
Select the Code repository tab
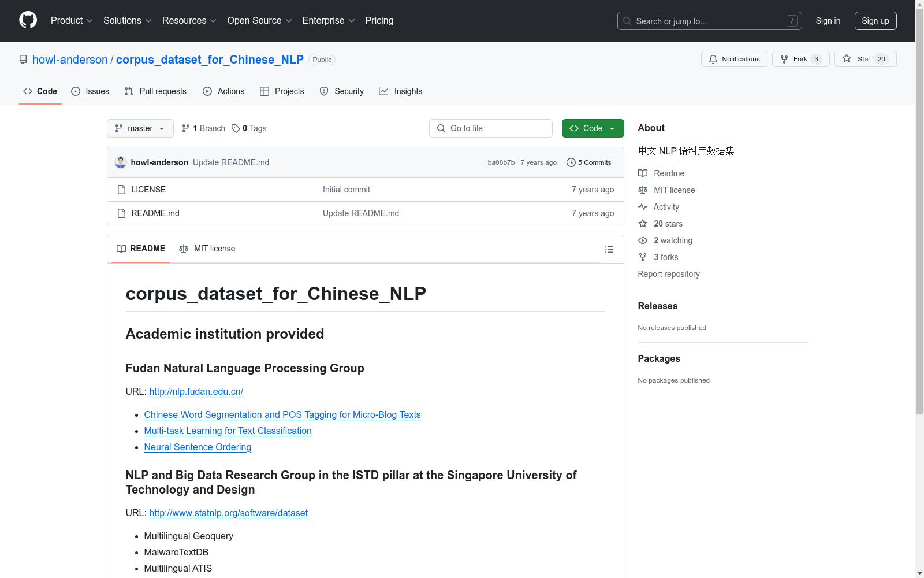pyautogui.click(x=40, y=91)
